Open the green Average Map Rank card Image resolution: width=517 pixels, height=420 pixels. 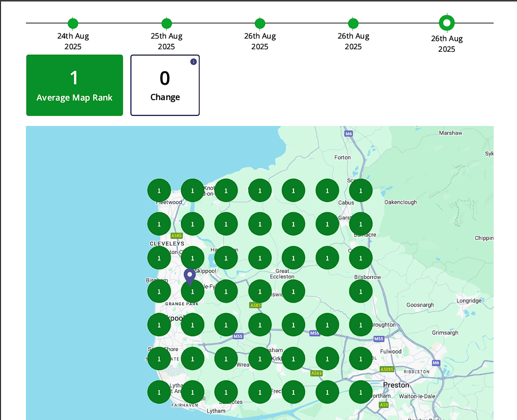(75, 85)
